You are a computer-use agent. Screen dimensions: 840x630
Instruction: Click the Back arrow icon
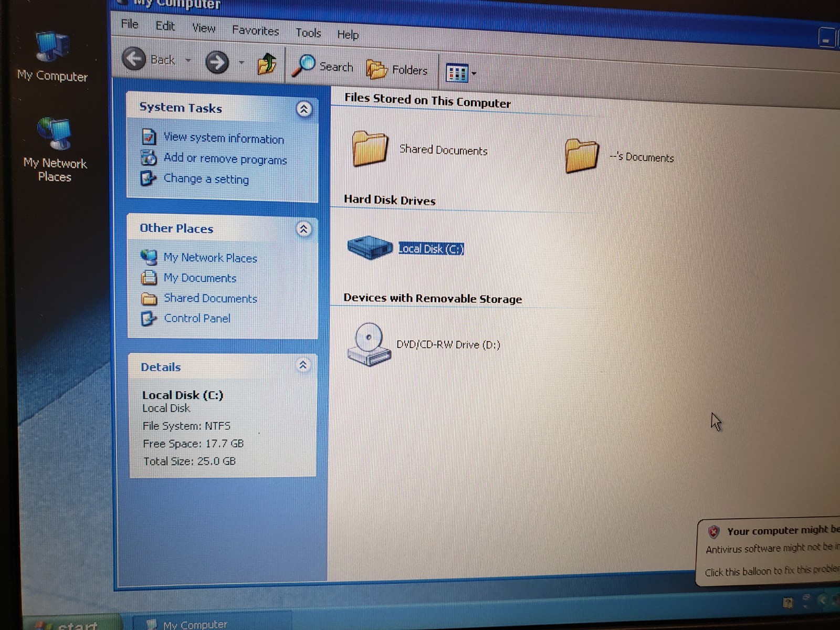coord(134,58)
